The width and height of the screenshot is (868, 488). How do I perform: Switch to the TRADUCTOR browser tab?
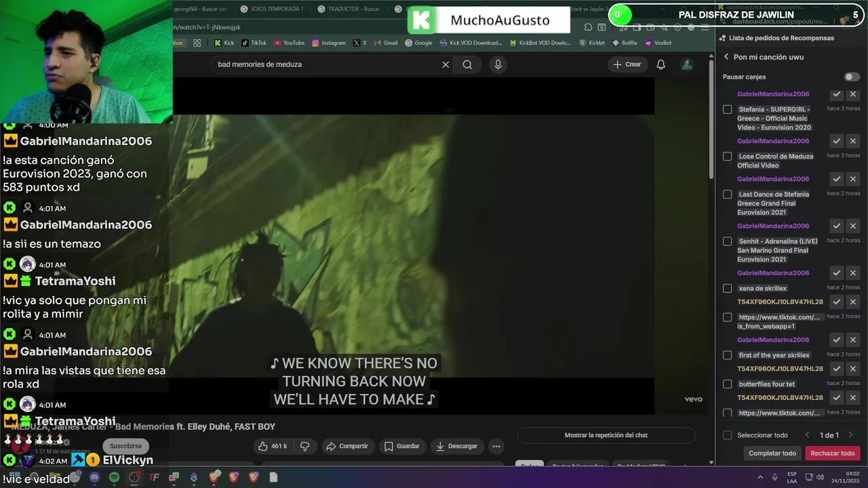pyautogui.click(x=349, y=9)
